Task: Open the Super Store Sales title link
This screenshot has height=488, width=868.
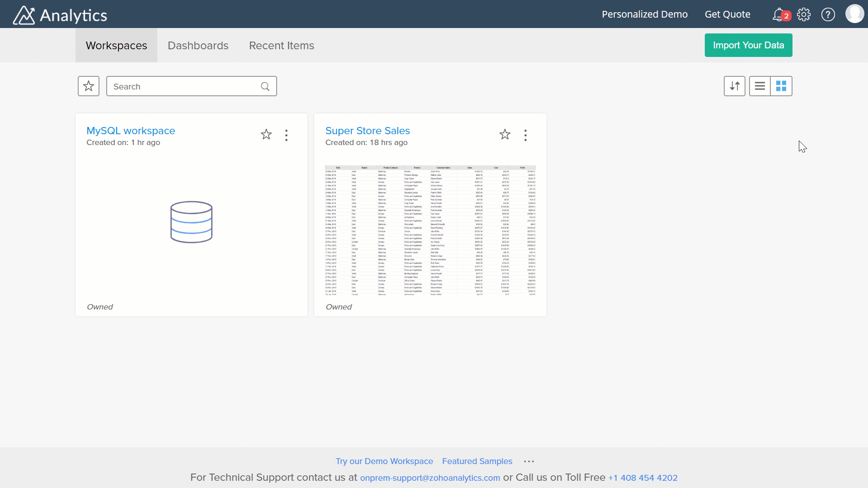Action: (368, 131)
